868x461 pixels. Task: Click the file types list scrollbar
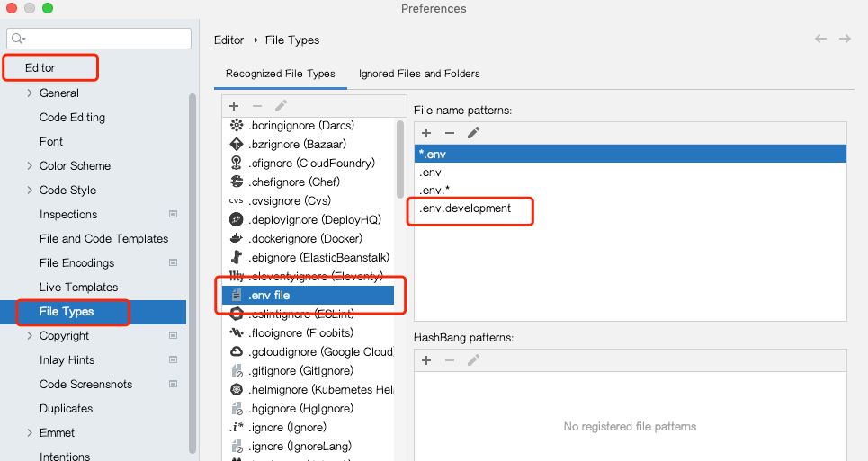[400, 159]
